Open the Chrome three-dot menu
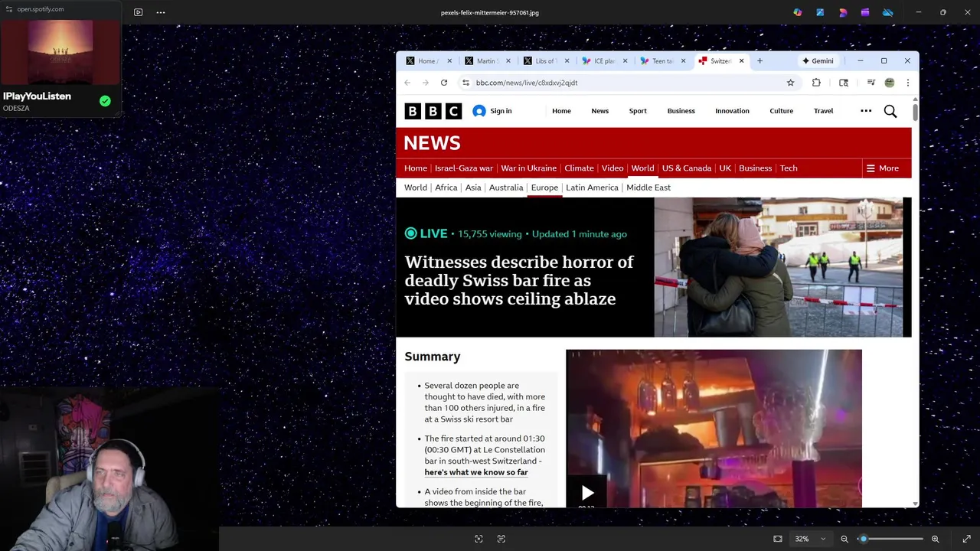980x551 pixels. tap(908, 83)
